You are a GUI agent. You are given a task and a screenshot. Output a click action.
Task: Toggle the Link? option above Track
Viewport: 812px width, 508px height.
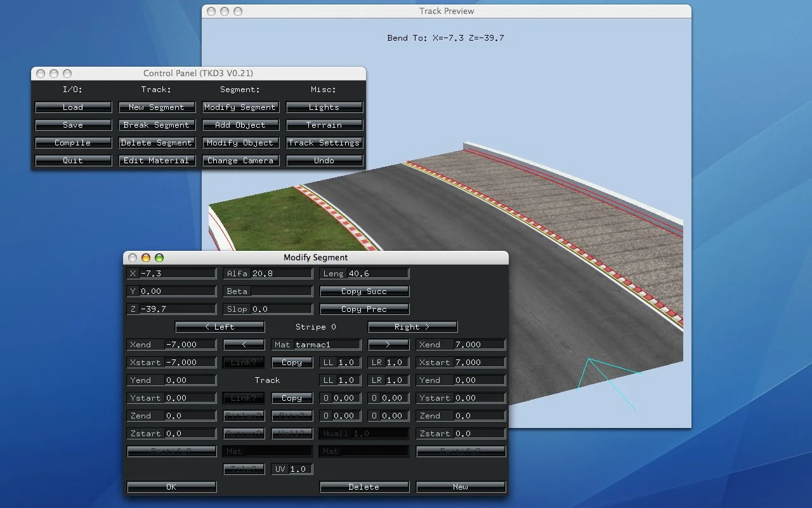pyautogui.click(x=244, y=362)
